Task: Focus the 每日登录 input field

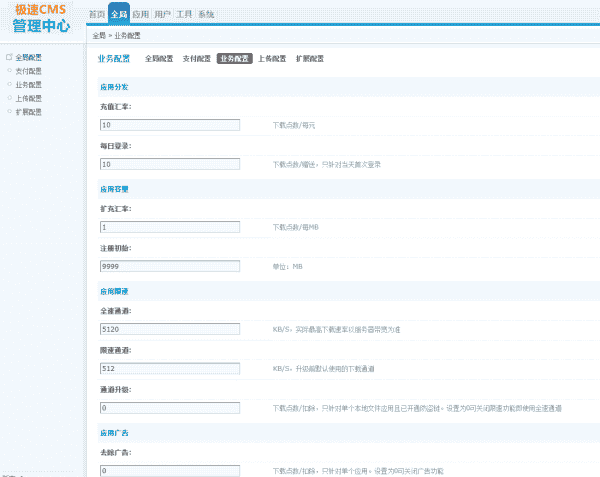Action: [x=170, y=164]
